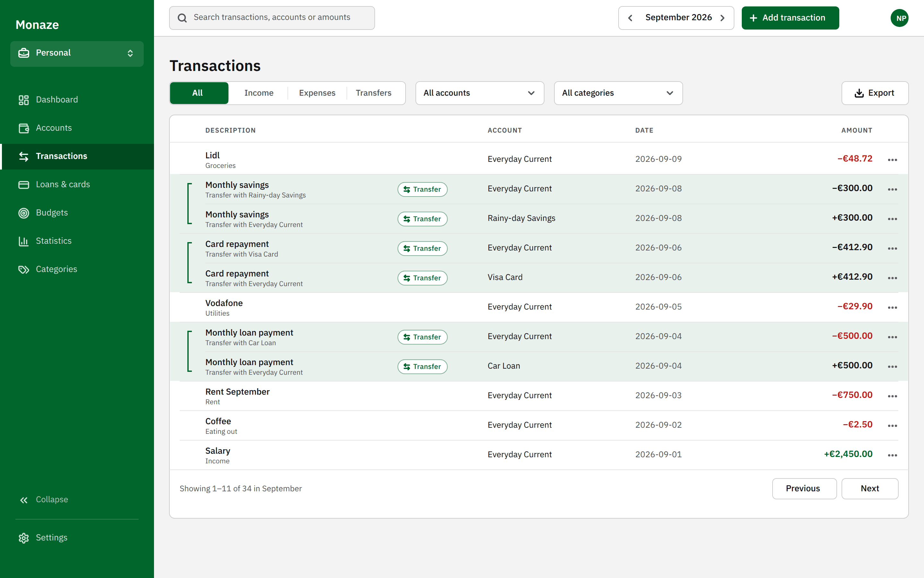Click the Personal briefcase icon
Viewport: 924px width, 578px height.
[x=24, y=53]
